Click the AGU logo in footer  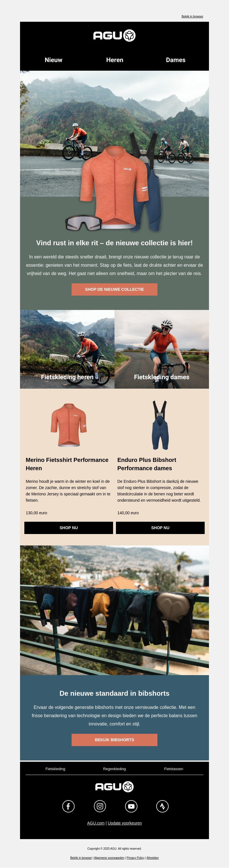tap(114, 787)
